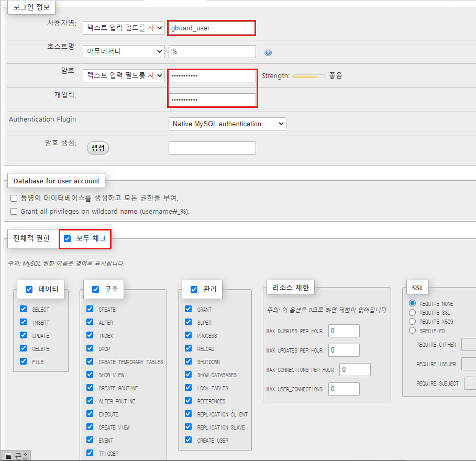
Task: Uncheck the REFERENCES privilege
Action: (x=188, y=401)
